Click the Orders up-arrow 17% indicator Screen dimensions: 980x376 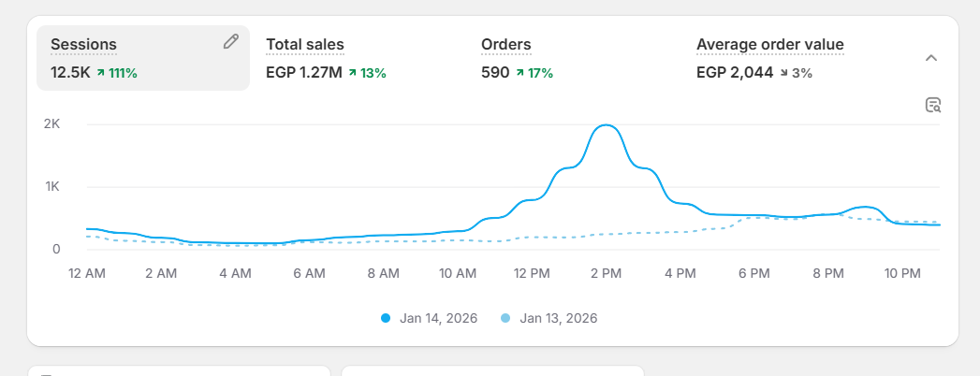click(x=534, y=72)
